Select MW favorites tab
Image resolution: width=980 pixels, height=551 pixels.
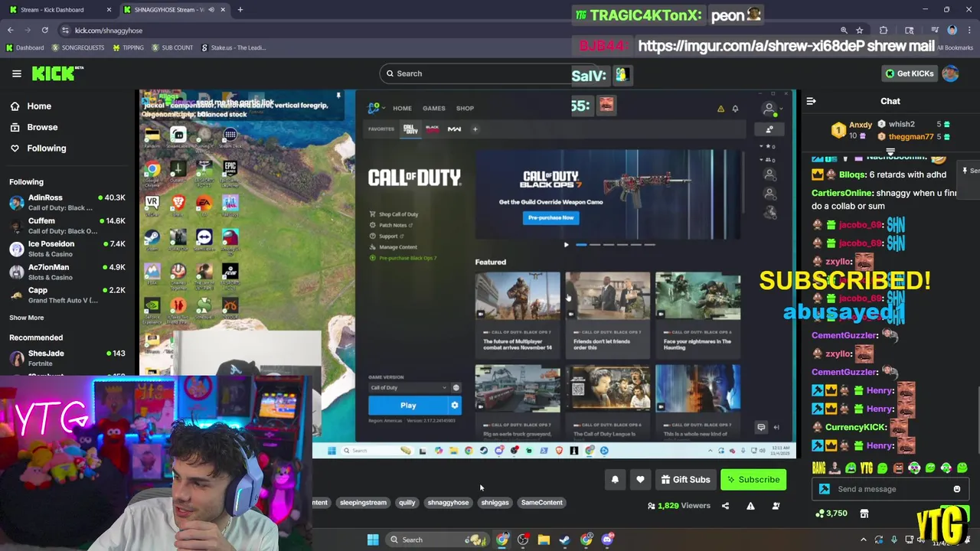454,129
